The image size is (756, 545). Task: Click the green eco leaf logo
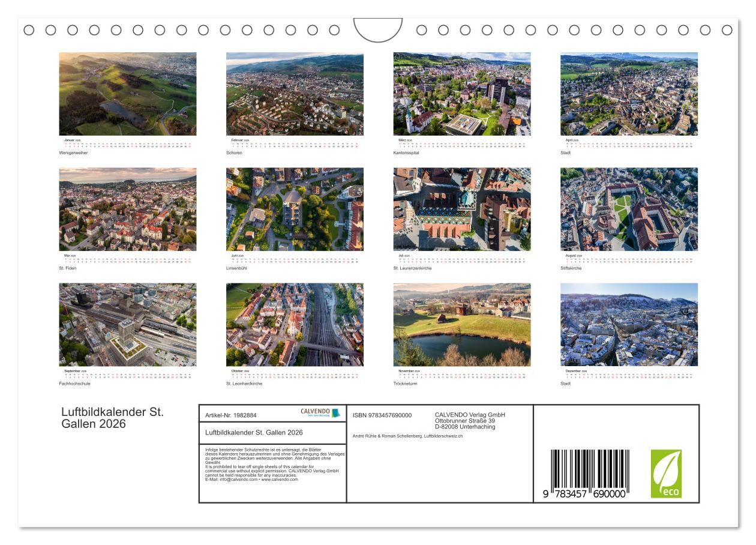666,474
